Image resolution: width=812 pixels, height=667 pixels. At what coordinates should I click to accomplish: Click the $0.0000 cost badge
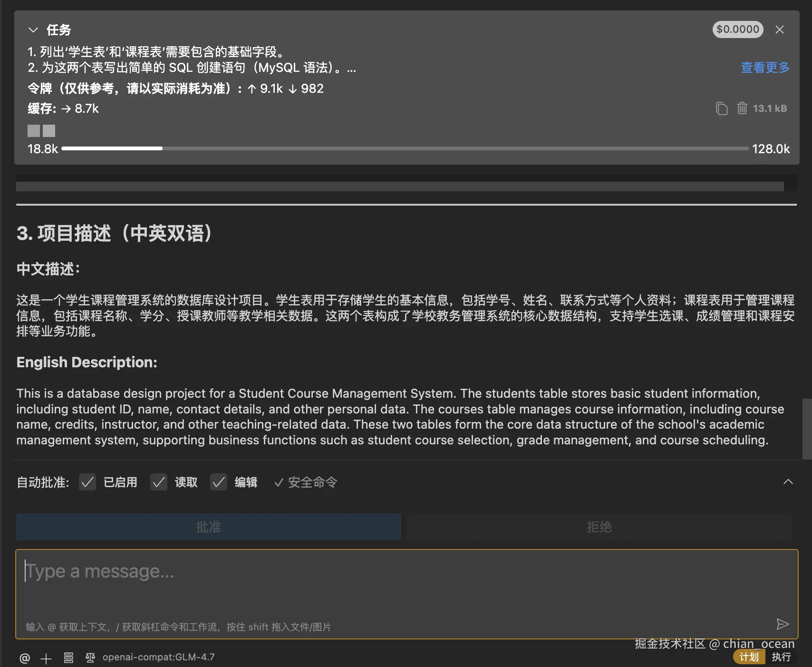coord(738,29)
